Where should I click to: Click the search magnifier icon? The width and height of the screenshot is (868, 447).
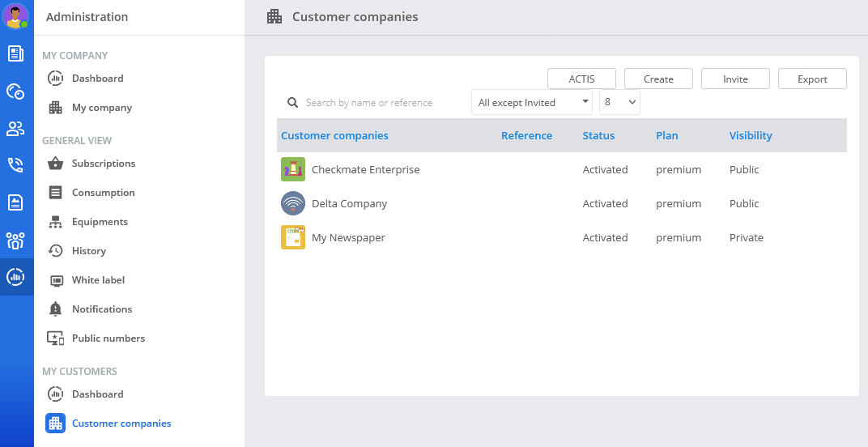tap(293, 103)
